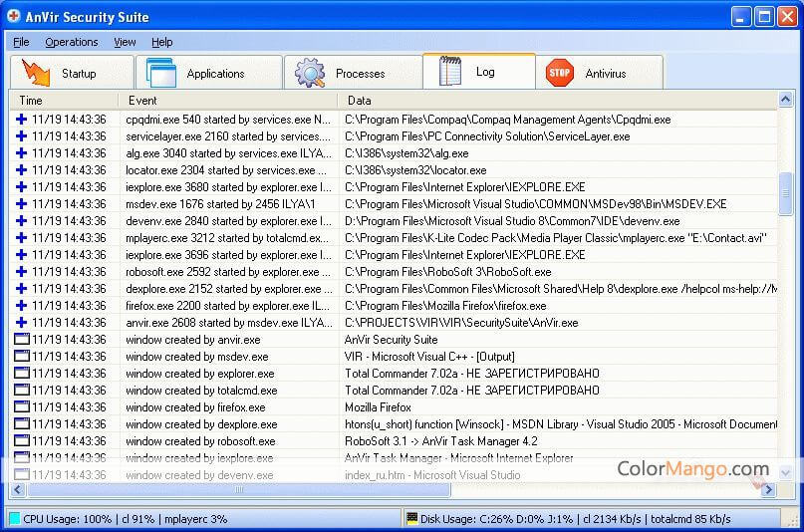804x532 pixels.
Task: Click the Log notepad icon
Action: 450,71
